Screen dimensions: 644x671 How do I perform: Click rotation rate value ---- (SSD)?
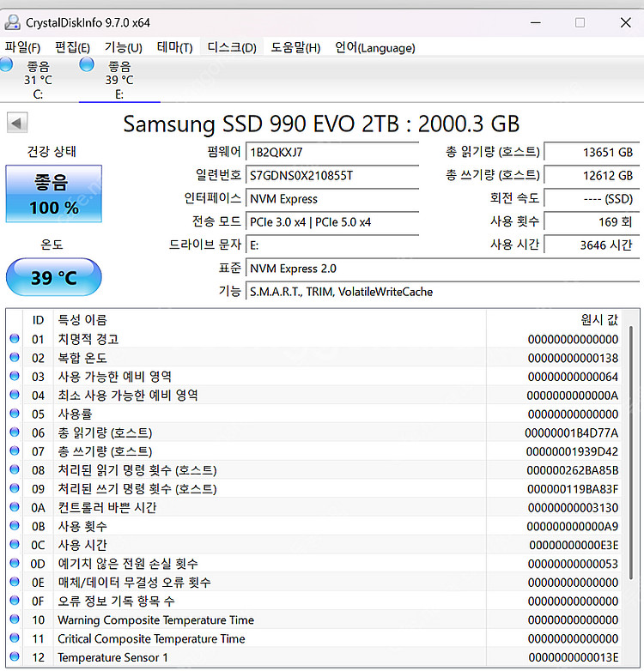(592, 198)
